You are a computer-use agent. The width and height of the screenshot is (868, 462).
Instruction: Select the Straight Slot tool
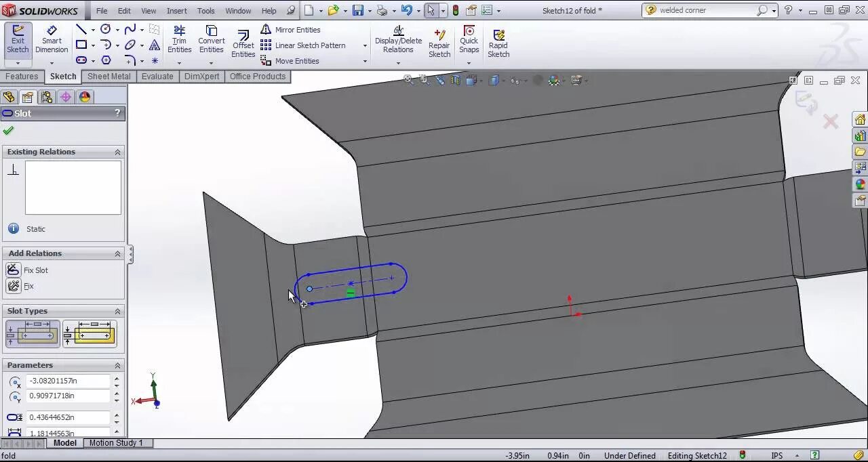(x=81, y=60)
